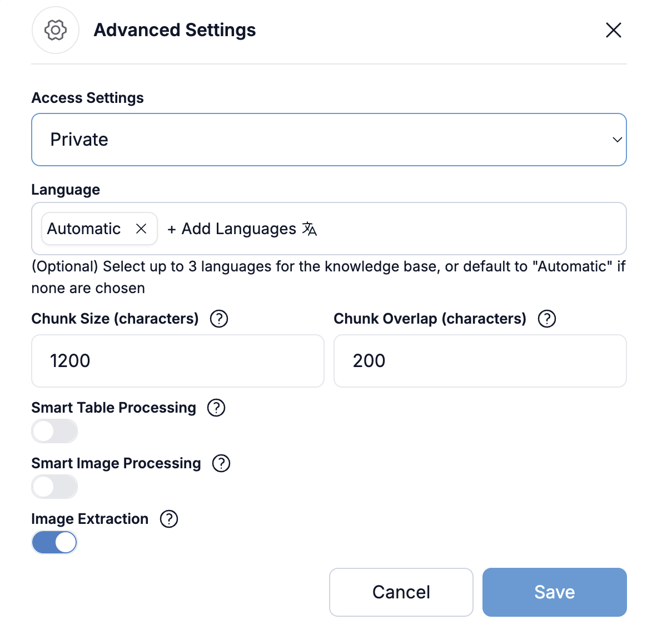
Task: Disable the Image Extraction toggle
Action: click(x=54, y=542)
